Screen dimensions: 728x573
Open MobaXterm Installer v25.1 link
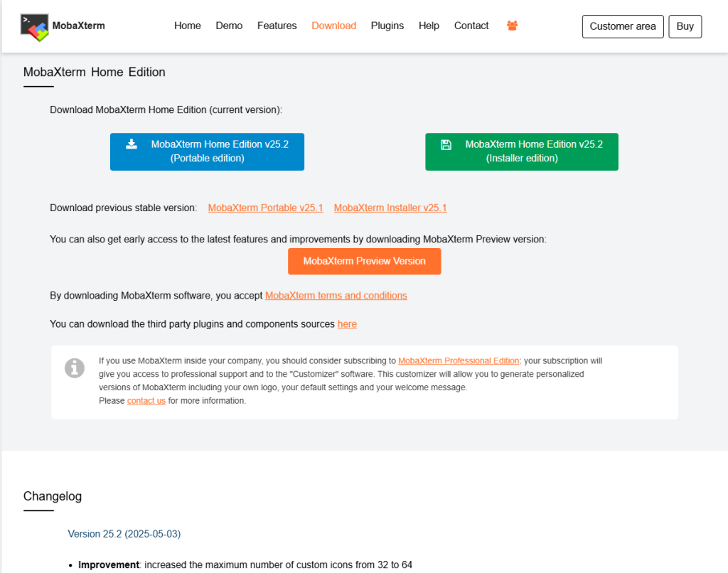(x=390, y=208)
